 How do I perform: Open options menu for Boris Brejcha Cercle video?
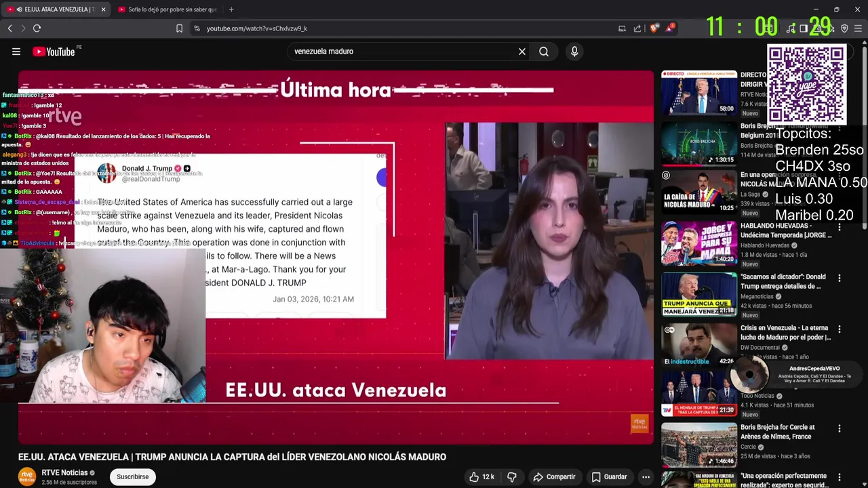point(840,428)
